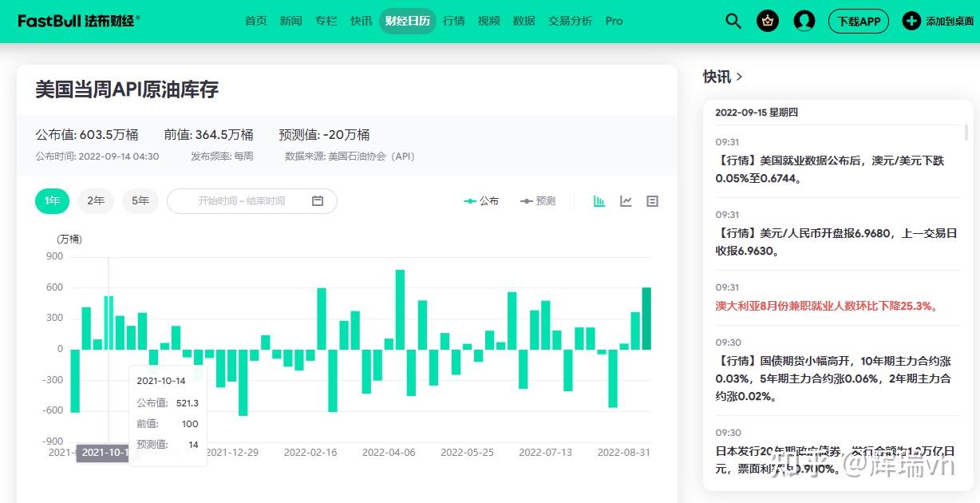Open news about 日本发行20年期政府债券

tap(836, 459)
